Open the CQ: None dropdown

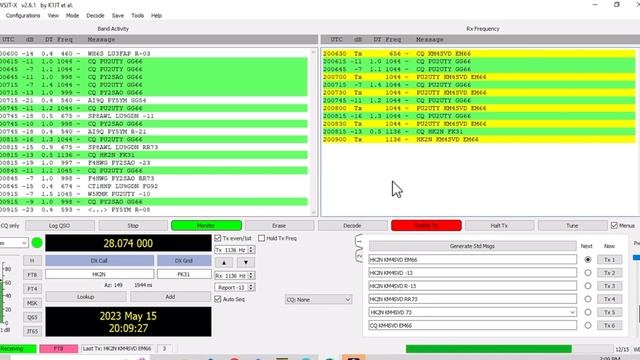coord(318,300)
